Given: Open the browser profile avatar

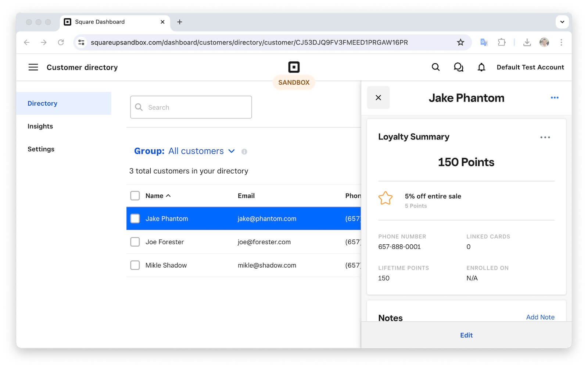Looking at the screenshot, I should tap(544, 42).
